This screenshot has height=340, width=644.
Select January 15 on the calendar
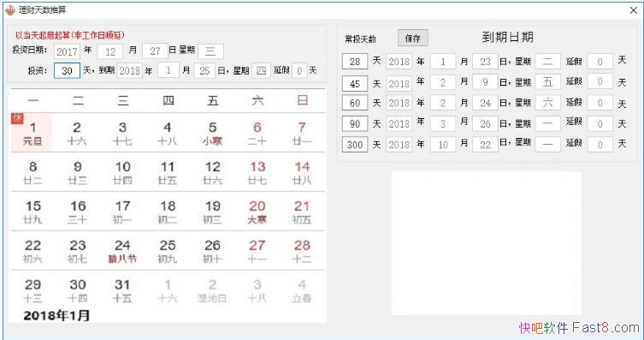coord(32,212)
